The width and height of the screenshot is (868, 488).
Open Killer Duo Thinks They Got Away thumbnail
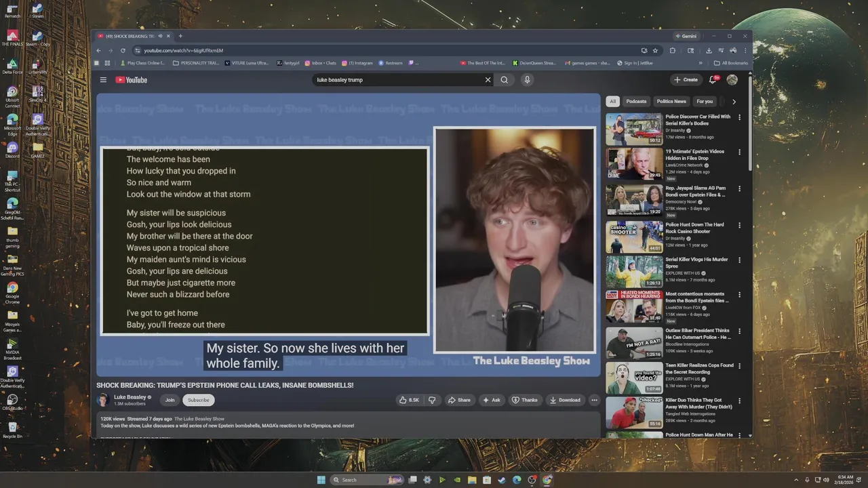[634, 412]
